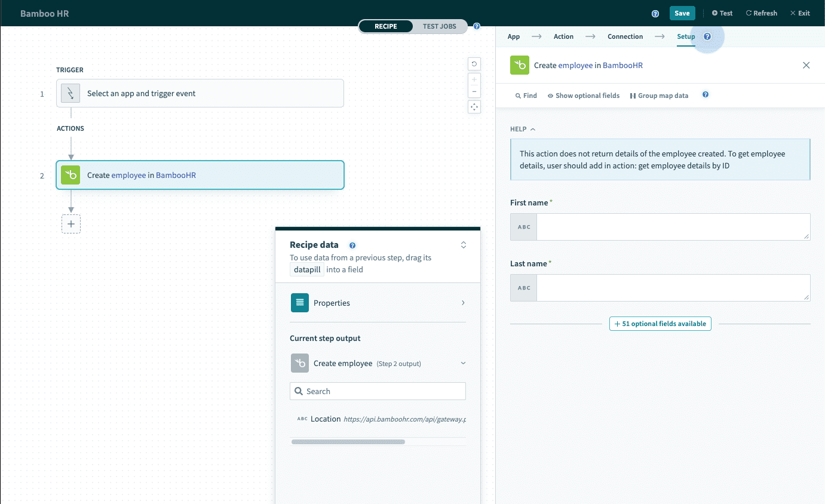Go to the Connection setup tab
This screenshot has width=825, height=504.
pyautogui.click(x=625, y=36)
